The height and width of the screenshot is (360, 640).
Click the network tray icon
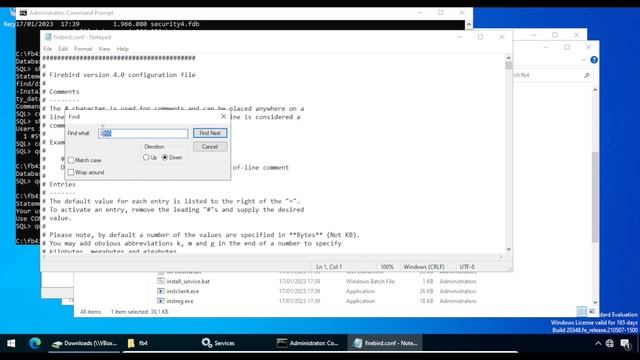[610, 343]
